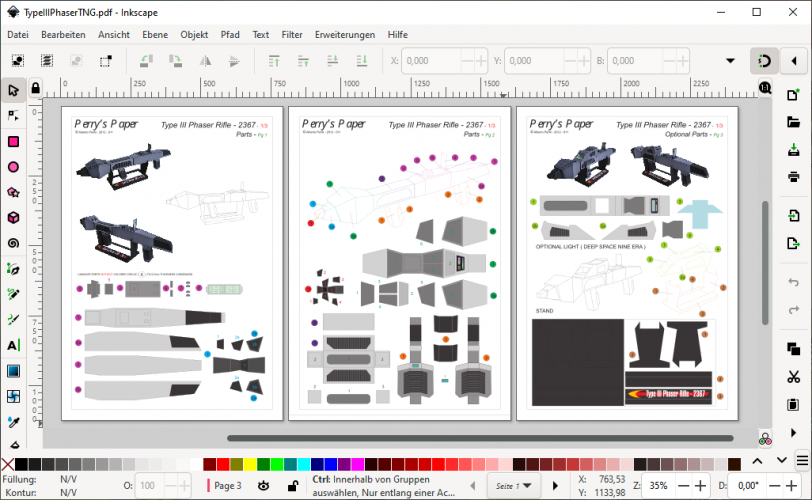812x500 pixels.
Task: Toggle Page 3 layer lock
Action: tap(293, 486)
